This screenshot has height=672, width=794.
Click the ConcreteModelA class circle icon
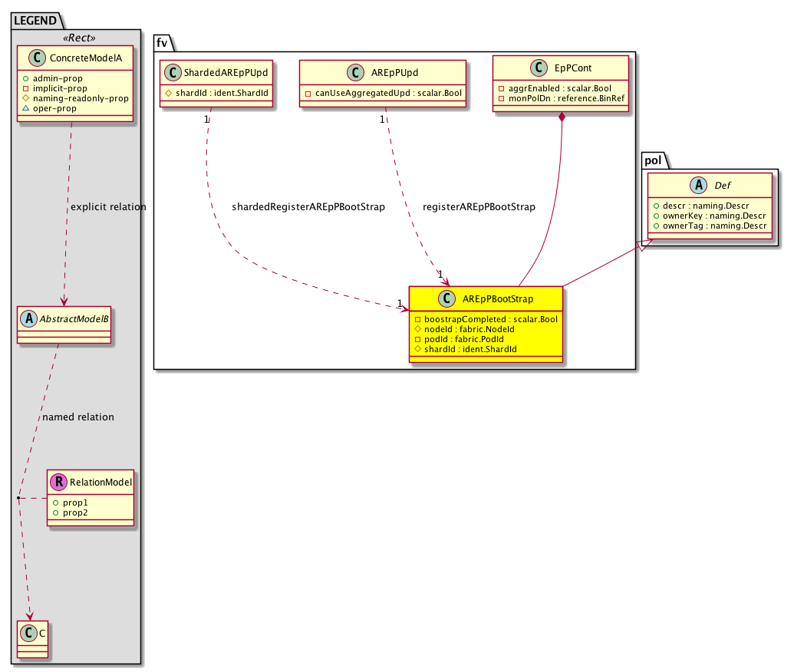30,59
